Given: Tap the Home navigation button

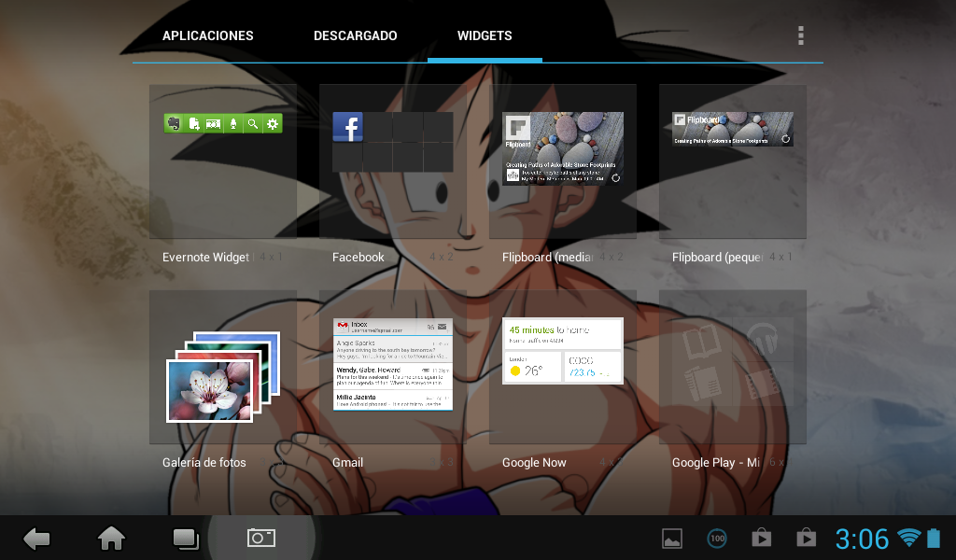Looking at the screenshot, I should point(112,539).
